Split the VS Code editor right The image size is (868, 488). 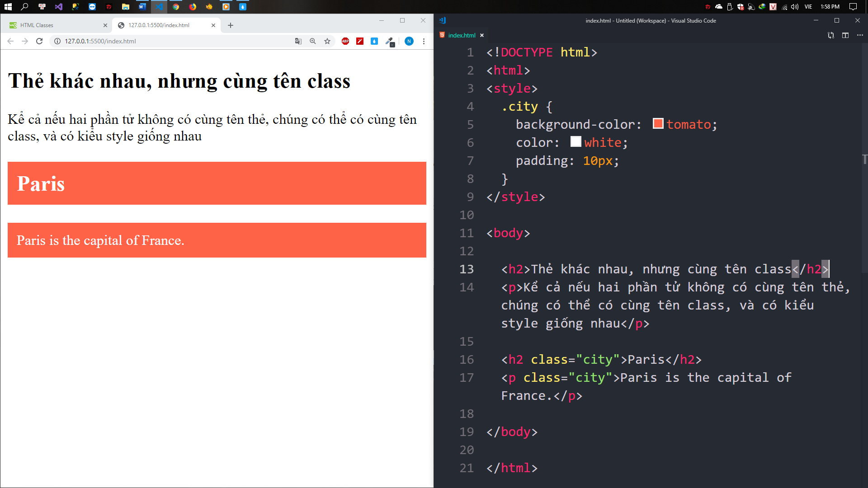tap(845, 35)
